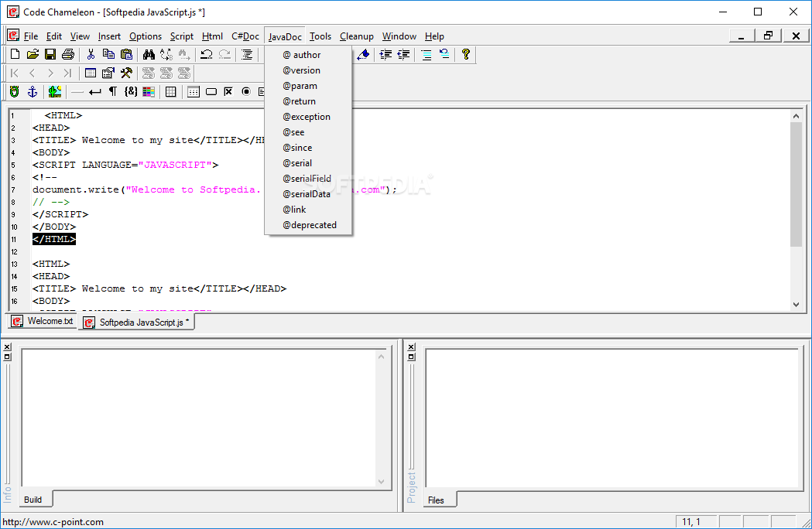The height and width of the screenshot is (529, 812).
Task: Insert table using the grid icon
Action: 171,91
